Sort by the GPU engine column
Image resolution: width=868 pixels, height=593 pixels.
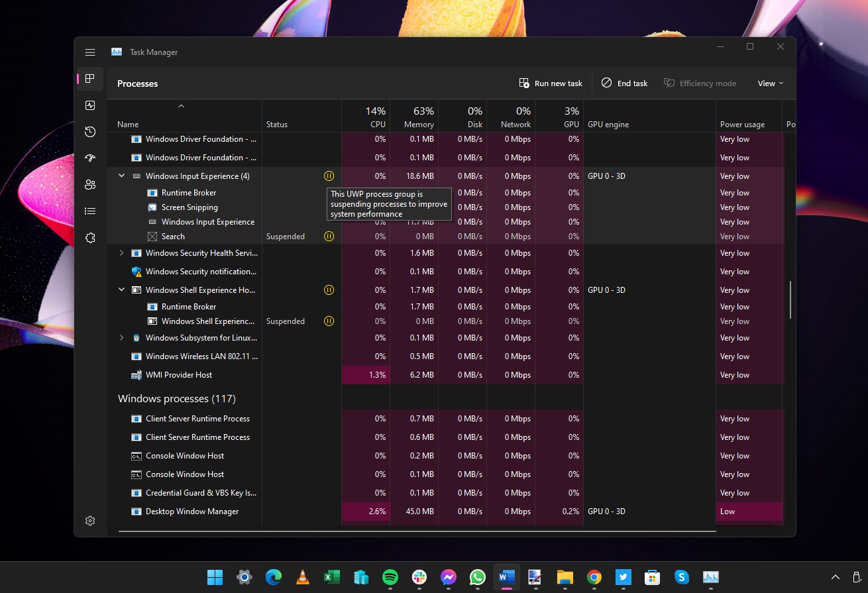click(x=649, y=116)
